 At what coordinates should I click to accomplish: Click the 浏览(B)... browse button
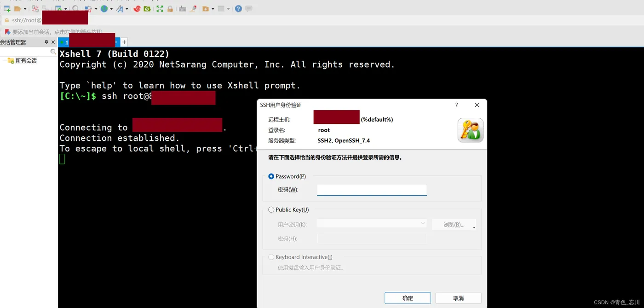coord(454,225)
